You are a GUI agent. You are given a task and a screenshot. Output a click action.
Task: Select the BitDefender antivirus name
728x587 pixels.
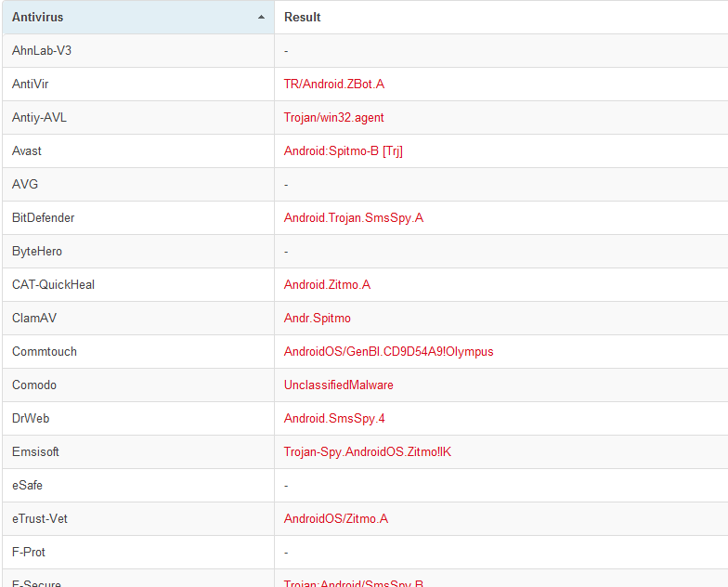pos(43,217)
